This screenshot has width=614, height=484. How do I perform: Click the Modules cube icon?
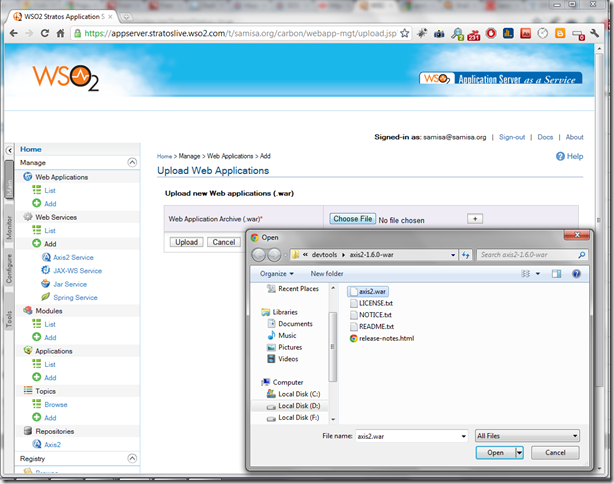(27, 311)
